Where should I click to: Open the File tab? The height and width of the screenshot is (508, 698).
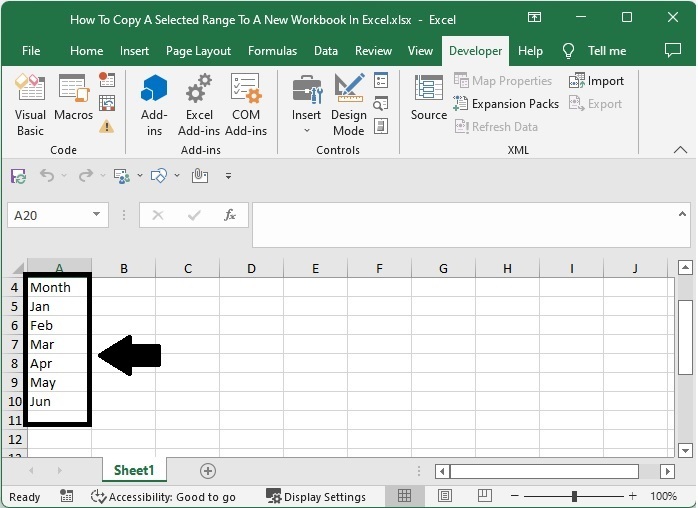(31, 51)
